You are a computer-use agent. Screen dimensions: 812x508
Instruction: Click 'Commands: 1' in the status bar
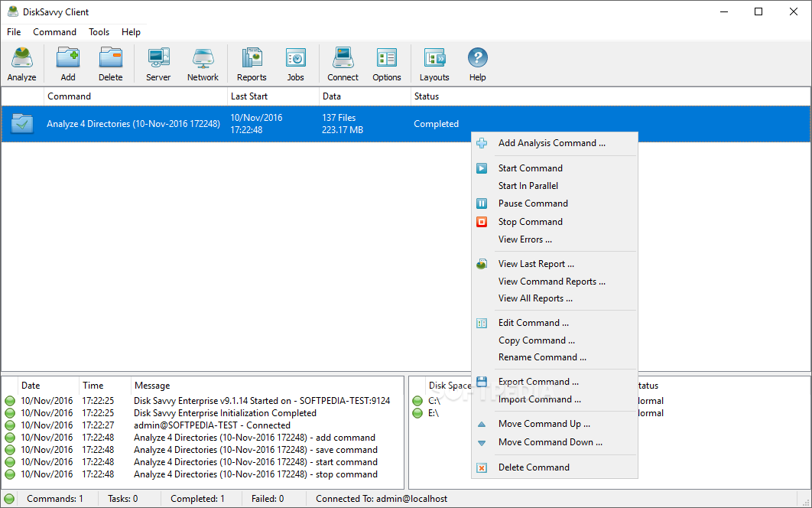(55, 499)
